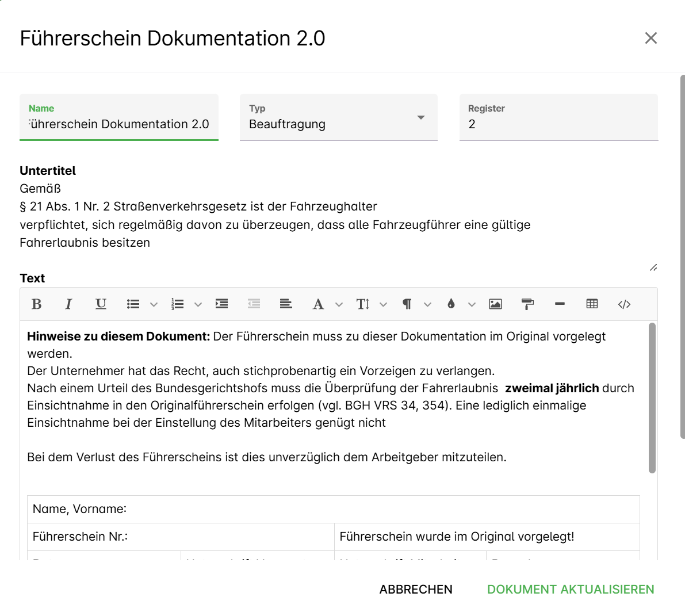Close the Führerschein Dokumentation dialog
Screen dimensions: 685x616
pos(650,38)
